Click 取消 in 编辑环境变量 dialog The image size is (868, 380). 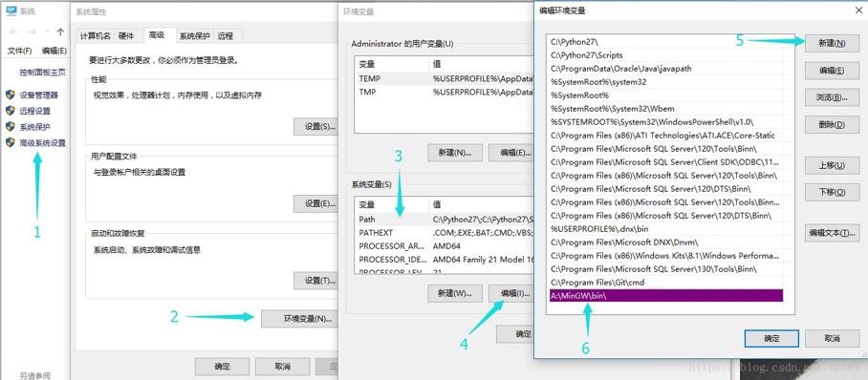(832, 339)
